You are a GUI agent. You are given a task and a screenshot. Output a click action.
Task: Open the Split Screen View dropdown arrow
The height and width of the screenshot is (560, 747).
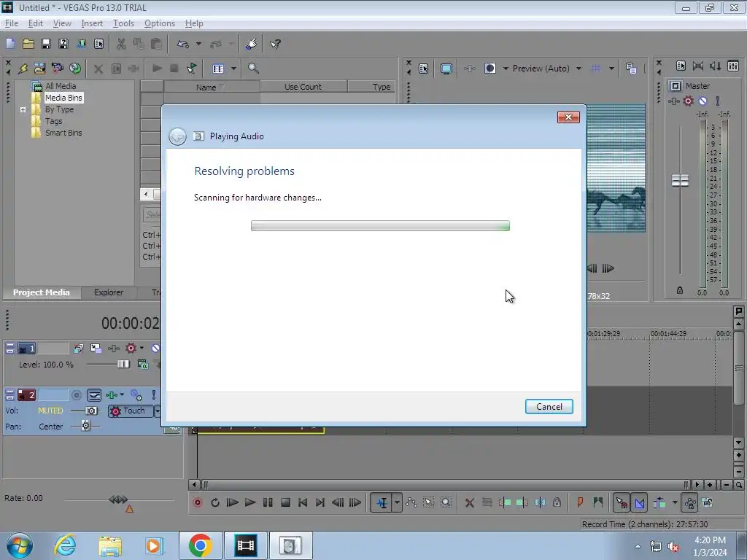point(506,68)
